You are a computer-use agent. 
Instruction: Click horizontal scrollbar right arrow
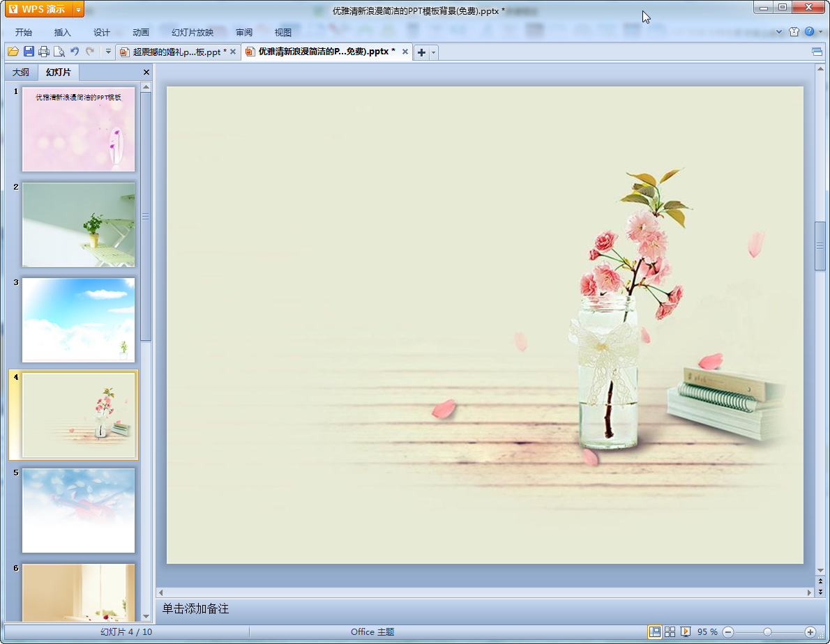(809, 592)
